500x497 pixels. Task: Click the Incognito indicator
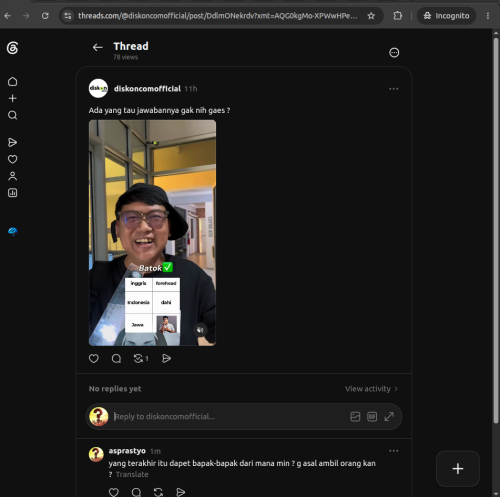point(446,16)
